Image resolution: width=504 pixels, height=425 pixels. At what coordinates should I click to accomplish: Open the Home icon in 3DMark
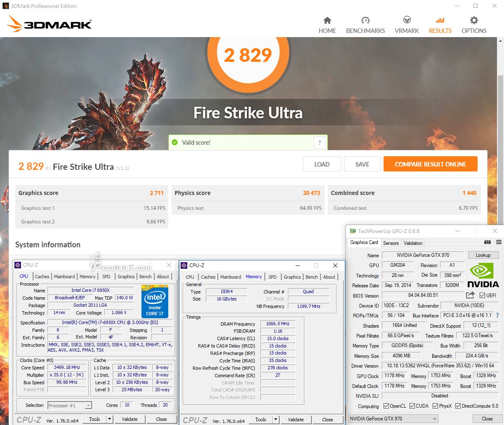(x=327, y=21)
